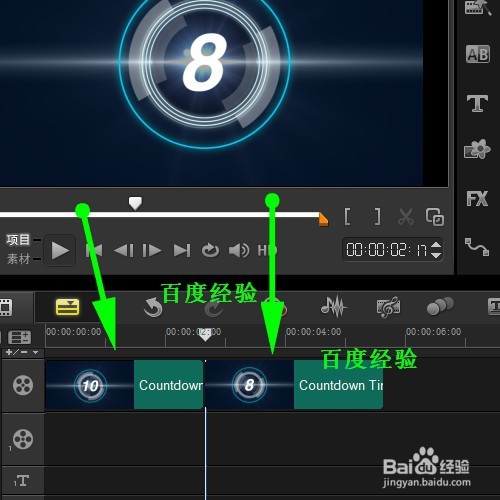Open the Sound Mixer waveform icon

[334, 306]
